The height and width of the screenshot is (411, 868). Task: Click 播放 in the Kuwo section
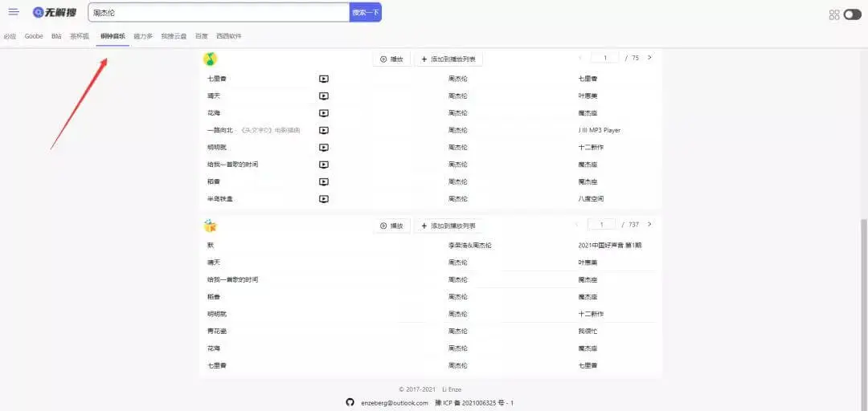(x=391, y=226)
